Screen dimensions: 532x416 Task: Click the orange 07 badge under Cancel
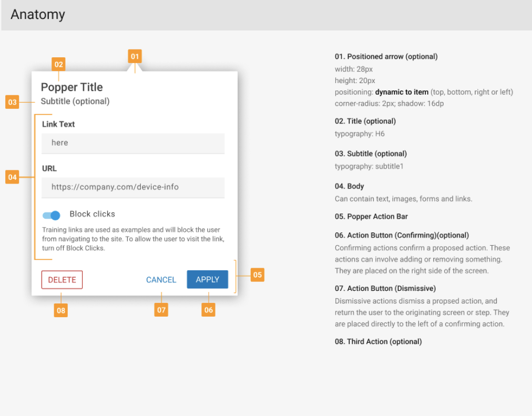(161, 310)
